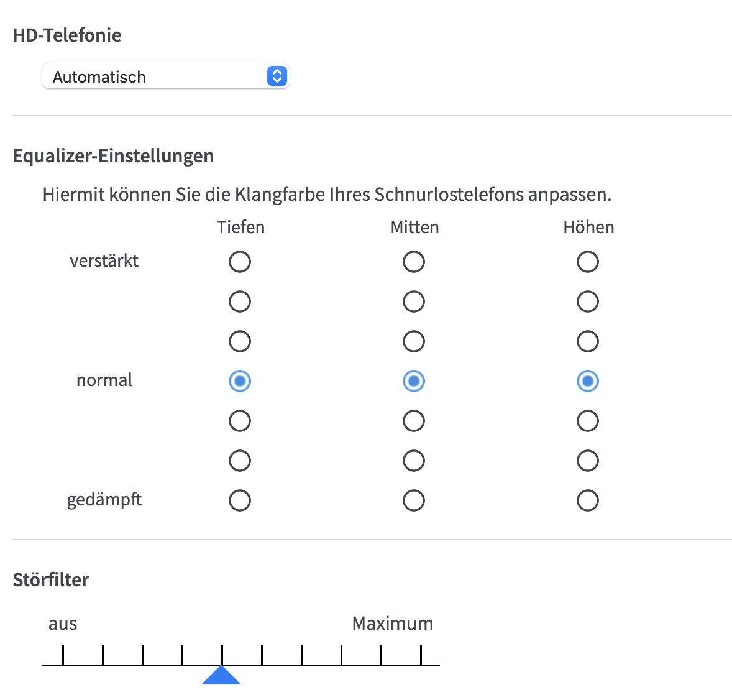Choose Mitten level just above normal
Image resolution: width=732 pixels, height=700 pixels.
pyautogui.click(x=414, y=341)
